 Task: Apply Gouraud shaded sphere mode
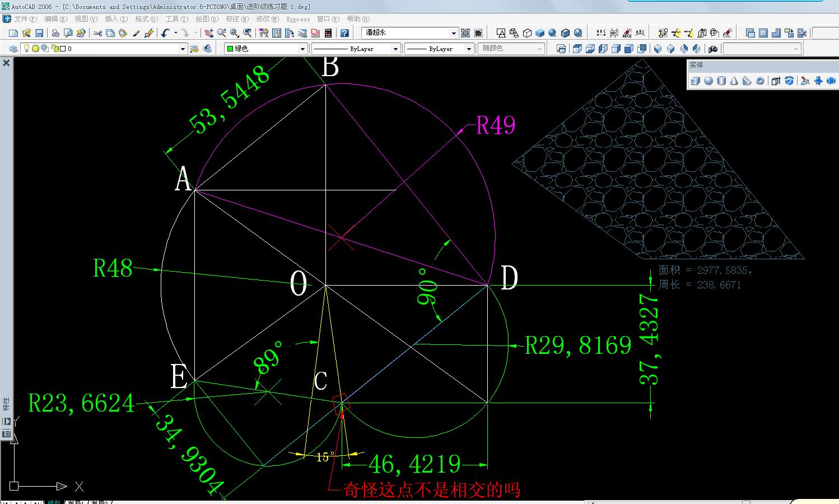tap(553, 33)
